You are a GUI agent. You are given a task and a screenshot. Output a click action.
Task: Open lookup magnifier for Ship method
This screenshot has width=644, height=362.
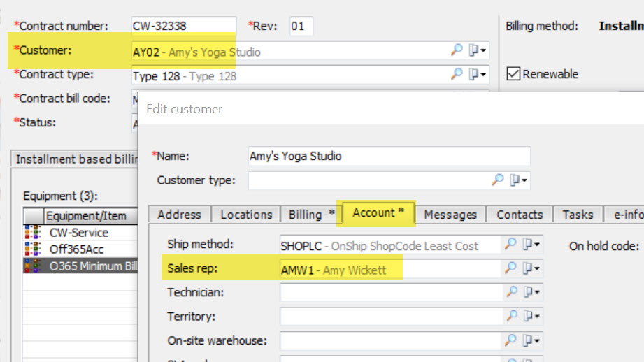tap(510, 244)
